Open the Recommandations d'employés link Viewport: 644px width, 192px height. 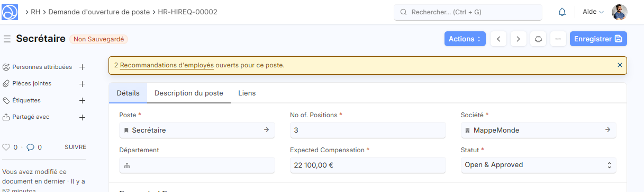pyautogui.click(x=167, y=65)
